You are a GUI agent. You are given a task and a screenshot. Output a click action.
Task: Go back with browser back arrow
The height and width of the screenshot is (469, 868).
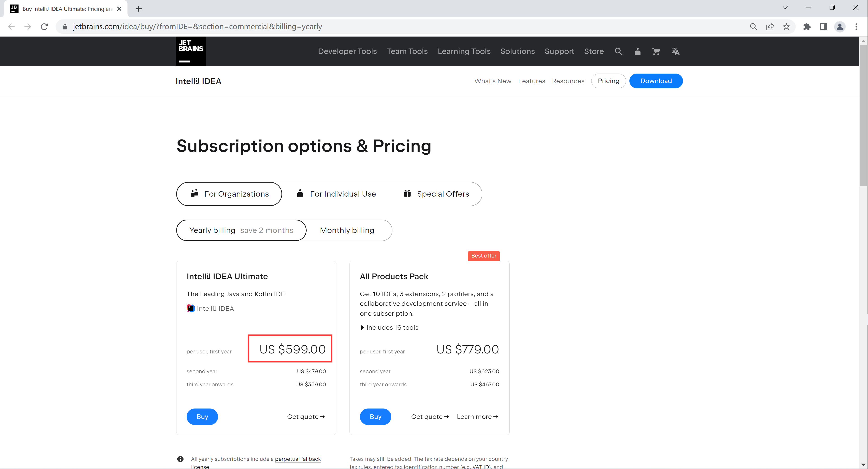pos(11,27)
